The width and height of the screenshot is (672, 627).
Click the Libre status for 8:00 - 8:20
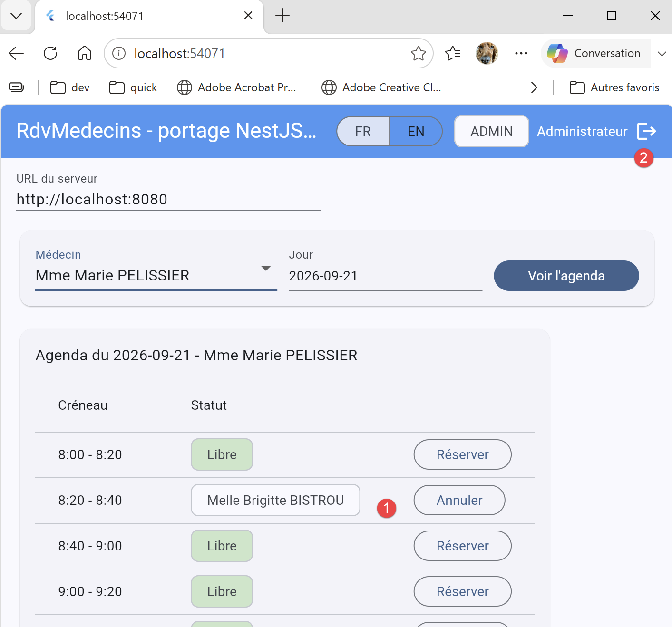(x=222, y=454)
